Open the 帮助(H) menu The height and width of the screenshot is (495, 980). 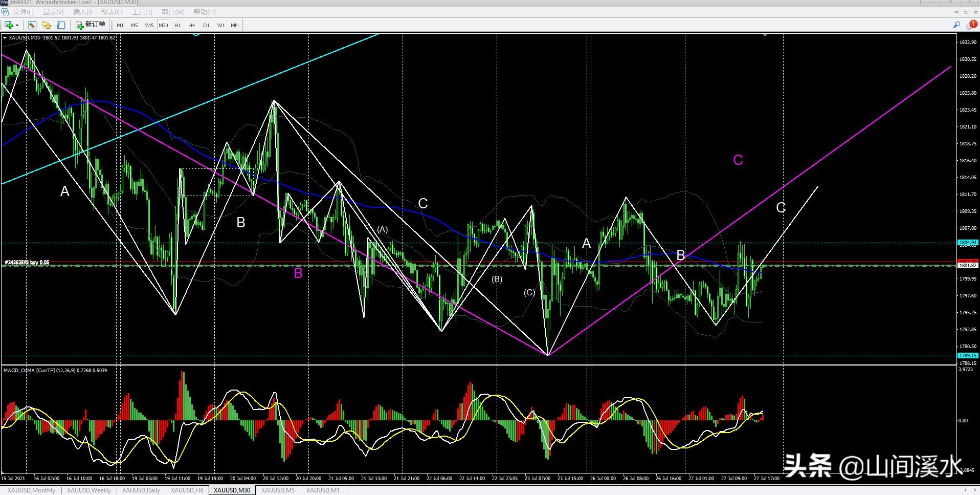click(x=205, y=12)
